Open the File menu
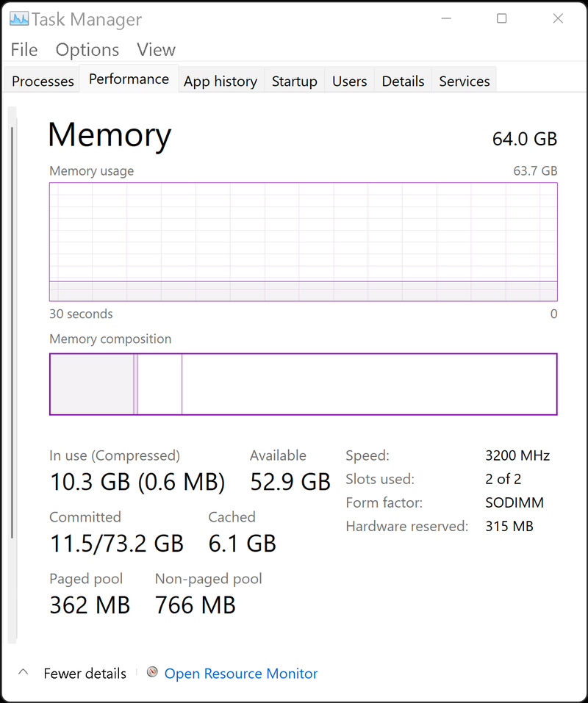Viewport: 588px width, 703px height. pos(24,49)
